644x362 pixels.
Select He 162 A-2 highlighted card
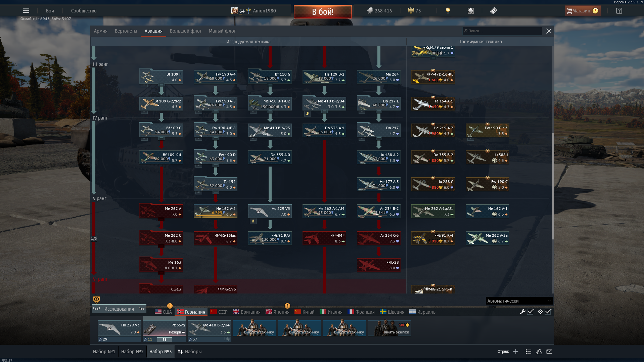click(216, 211)
